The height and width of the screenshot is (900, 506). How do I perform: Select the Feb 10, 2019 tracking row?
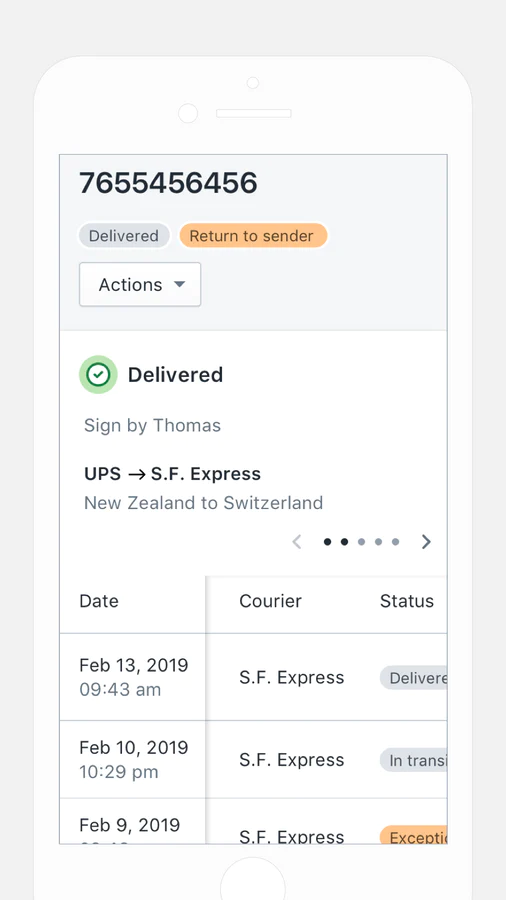point(254,759)
